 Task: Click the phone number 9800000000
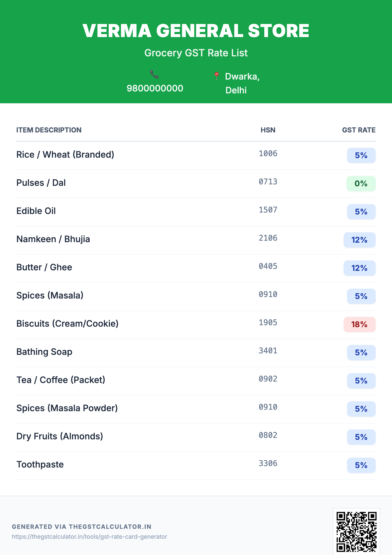coord(155,88)
